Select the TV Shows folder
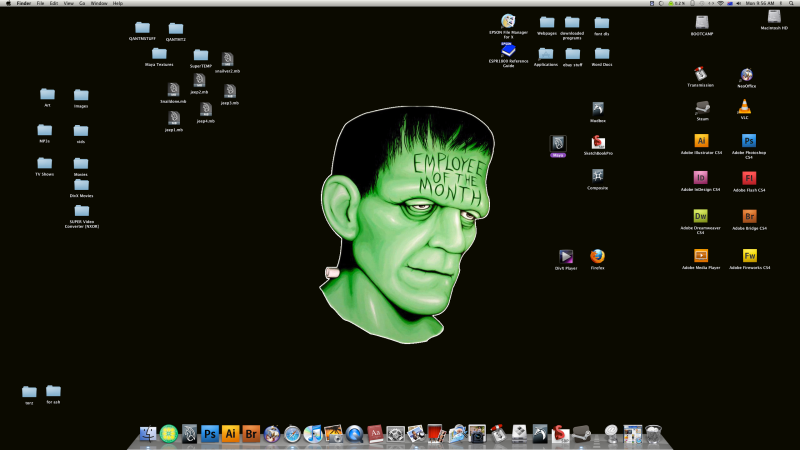Image resolution: width=800 pixels, height=450 pixels. coord(44,163)
